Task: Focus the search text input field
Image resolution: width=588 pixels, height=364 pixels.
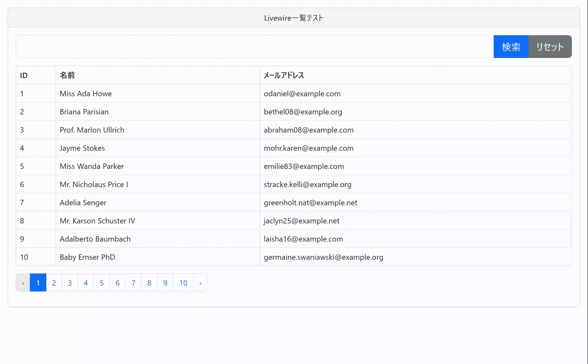Action: tap(255, 47)
